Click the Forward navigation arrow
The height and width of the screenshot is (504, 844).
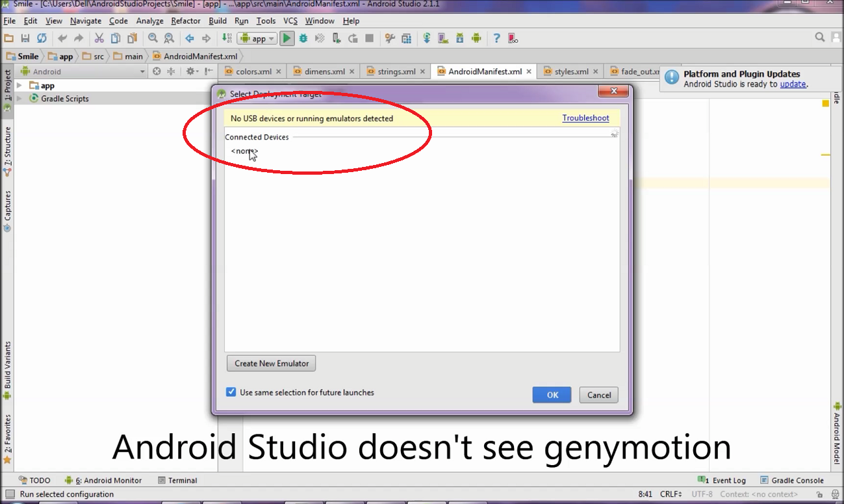pyautogui.click(x=206, y=38)
